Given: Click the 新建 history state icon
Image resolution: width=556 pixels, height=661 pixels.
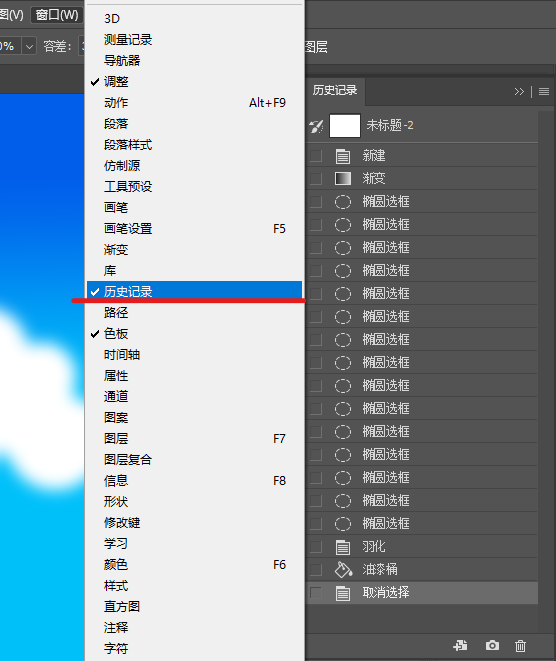Looking at the screenshot, I should [x=343, y=156].
